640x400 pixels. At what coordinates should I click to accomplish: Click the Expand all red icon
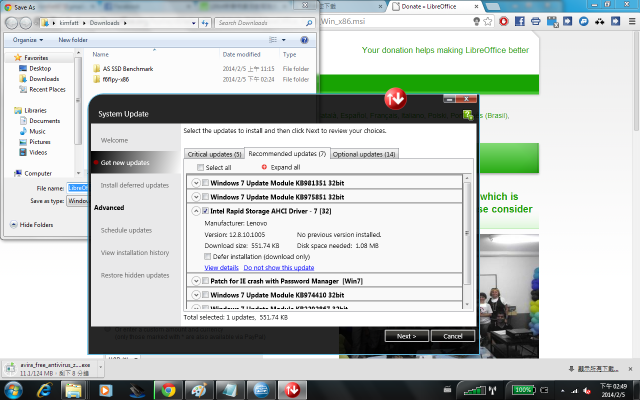click(264, 167)
